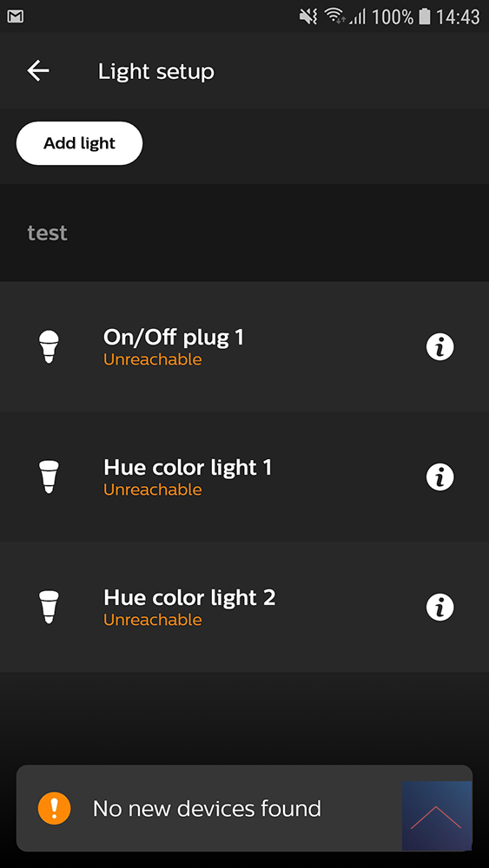Go back using the arrow icon

point(38,71)
